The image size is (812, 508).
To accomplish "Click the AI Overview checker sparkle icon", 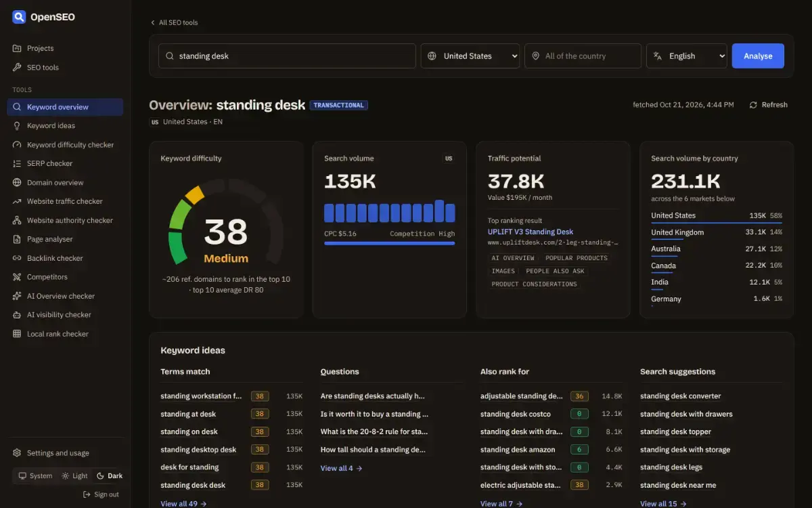I will pyautogui.click(x=17, y=296).
